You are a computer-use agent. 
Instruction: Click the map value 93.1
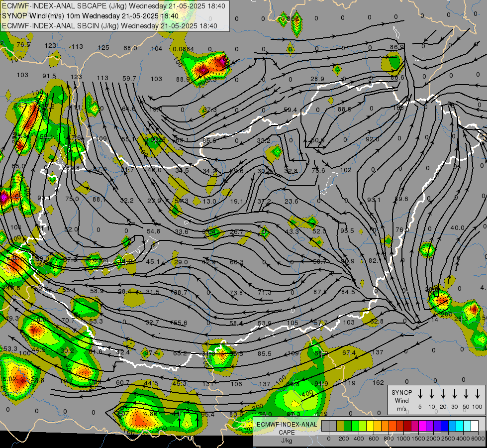click(x=374, y=200)
